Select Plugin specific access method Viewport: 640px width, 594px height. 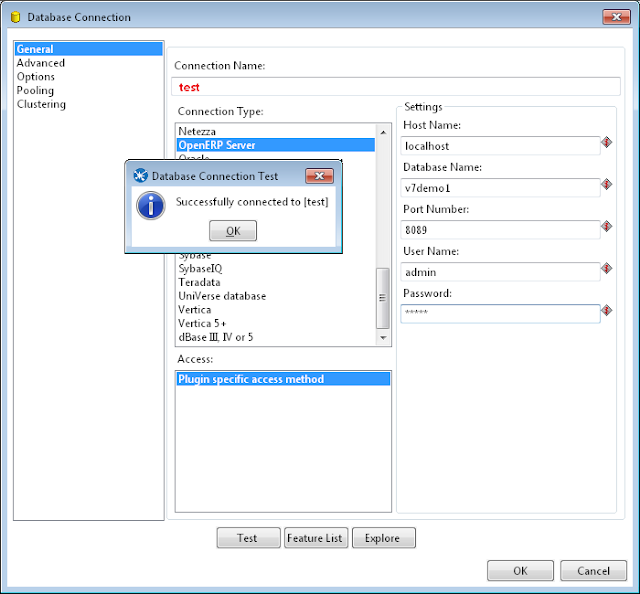pyautogui.click(x=283, y=379)
